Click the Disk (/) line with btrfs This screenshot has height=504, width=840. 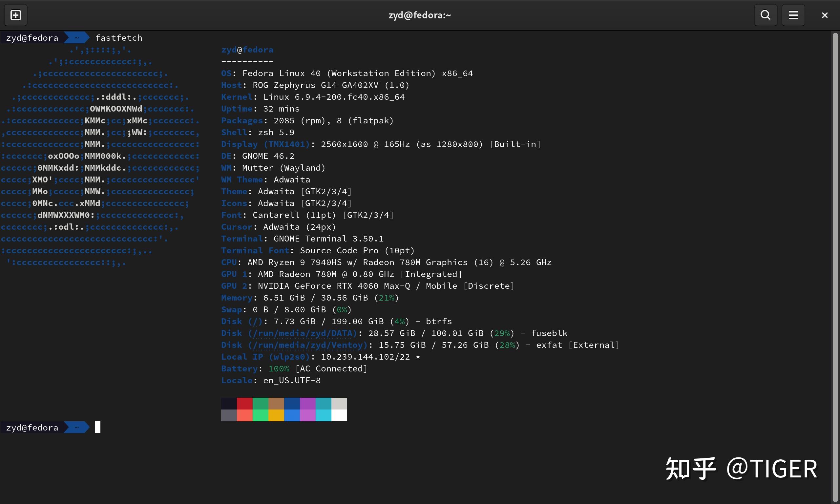click(x=336, y=321)
